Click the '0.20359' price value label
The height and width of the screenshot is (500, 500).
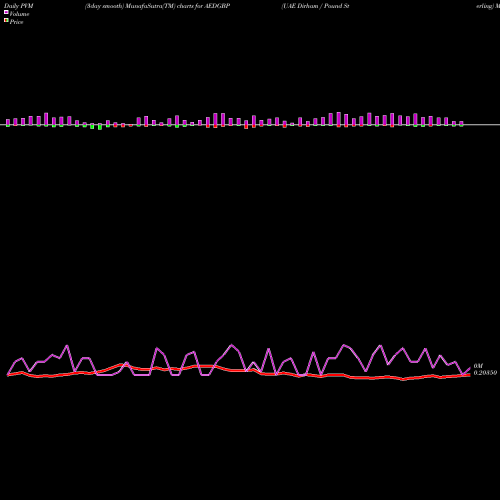(x=485, y=373)
